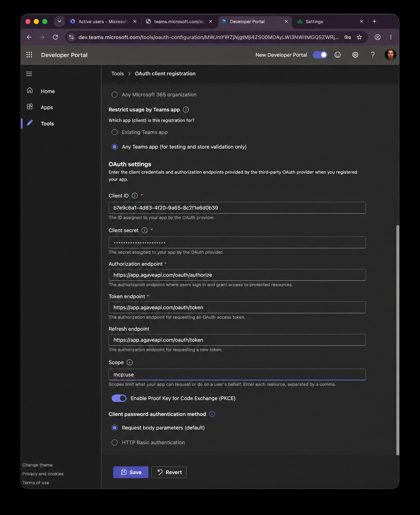420x515 pixels.
Task: Click into the Refresh endpoint field
Action: click(237, 340)
